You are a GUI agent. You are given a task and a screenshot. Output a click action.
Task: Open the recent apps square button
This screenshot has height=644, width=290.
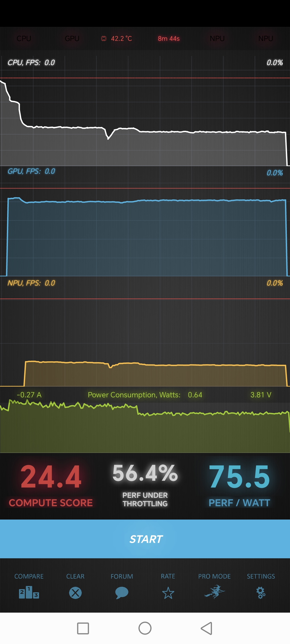[83, 628]
